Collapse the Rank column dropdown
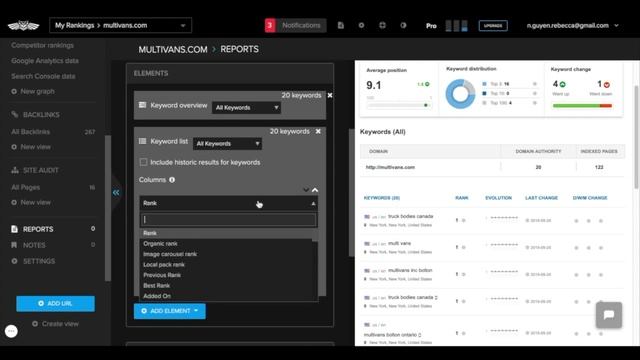 [229, 203]
